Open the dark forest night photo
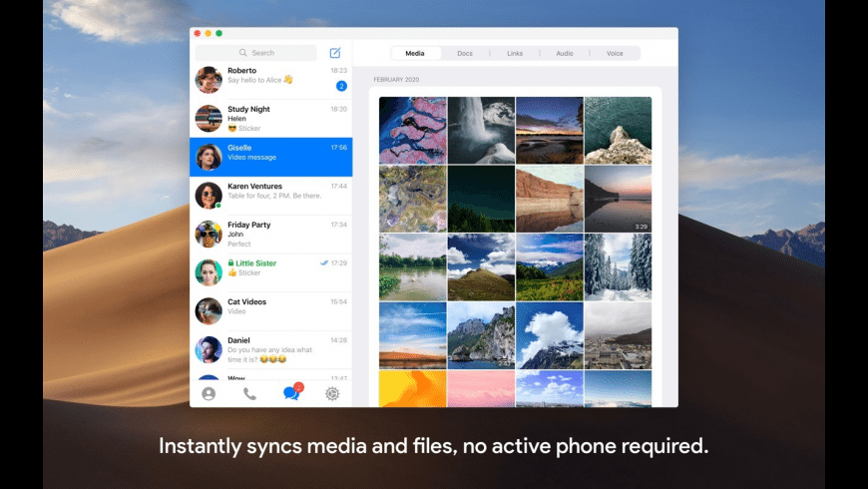Screen dimensions: 868x489 click(x=481, y=199)
